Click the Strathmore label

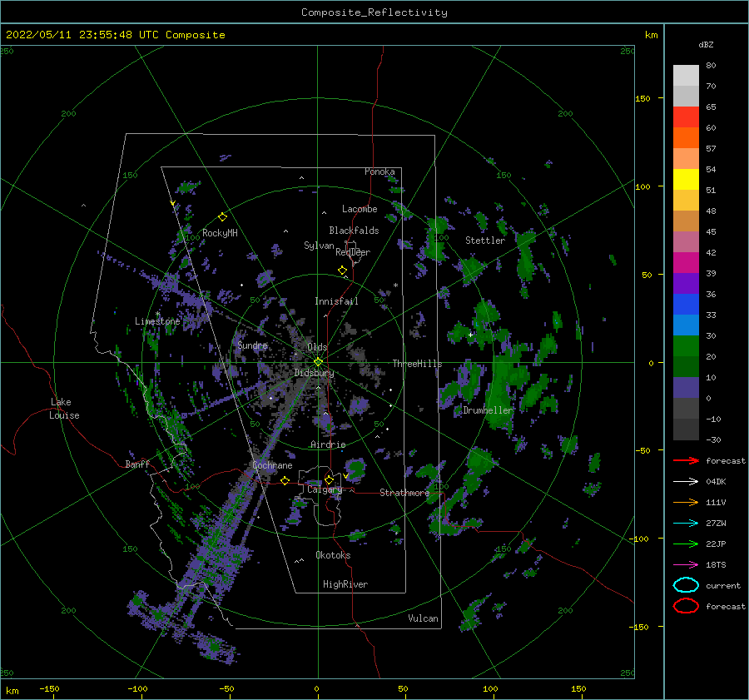[404, 493]
